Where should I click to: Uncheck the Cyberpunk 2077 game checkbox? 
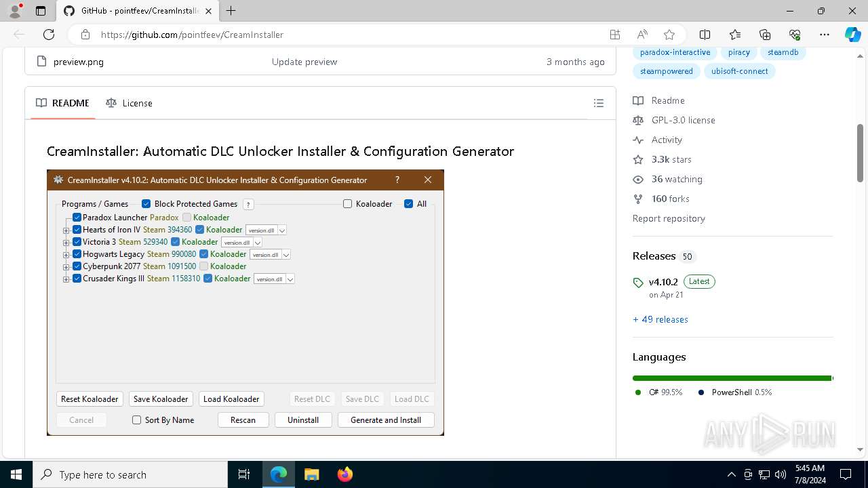point(77,266)
